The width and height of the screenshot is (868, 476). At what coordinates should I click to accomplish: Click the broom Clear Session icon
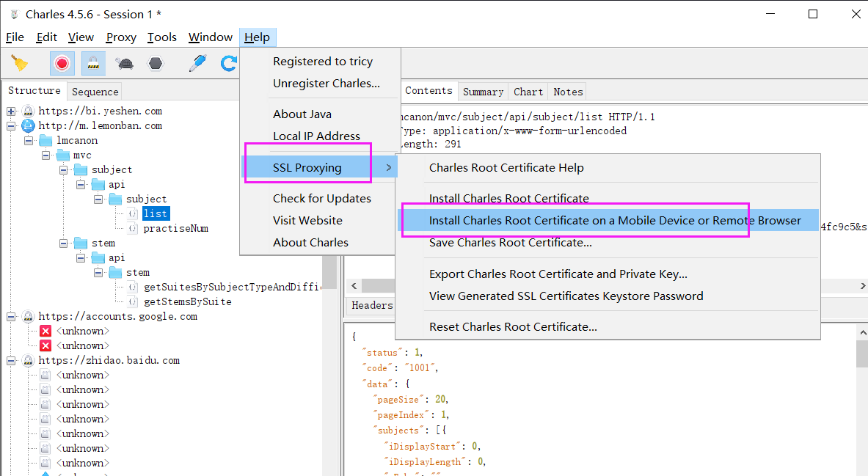(x=20, y=64)
